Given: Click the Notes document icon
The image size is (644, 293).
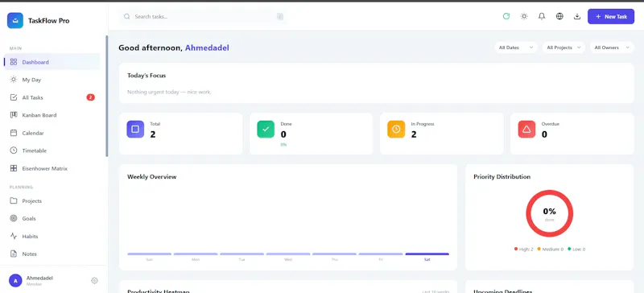Looking at the screenshot, I should click(14, 254).
